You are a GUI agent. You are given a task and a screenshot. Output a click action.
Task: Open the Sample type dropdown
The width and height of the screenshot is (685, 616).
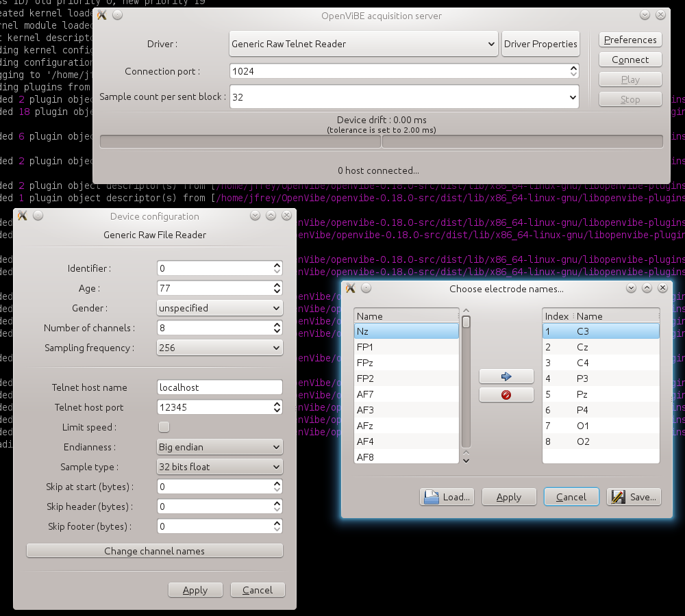click(x=219, y=467)
